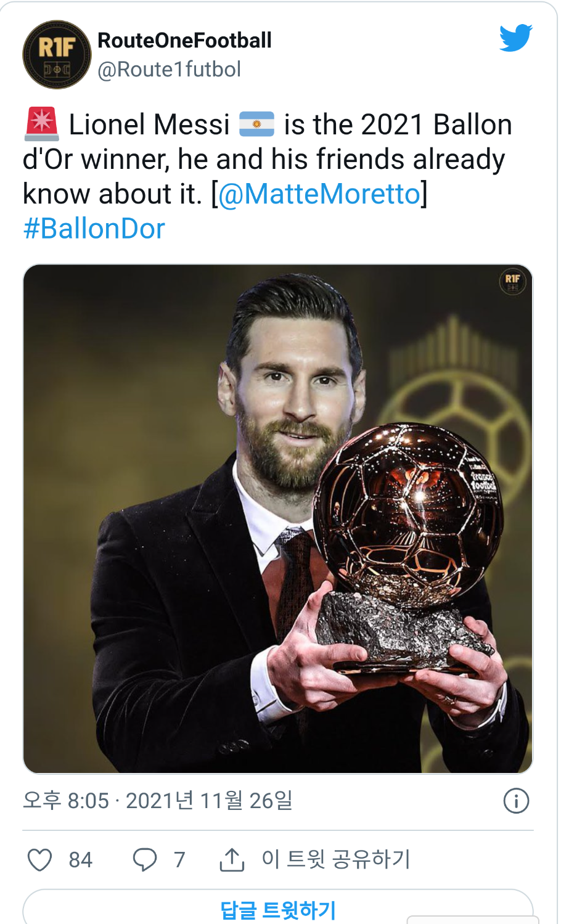The width and height of the screenshot is (561, 924).
Task: Open the @MatteMoretto mention
Action: (x=319, y=194)
